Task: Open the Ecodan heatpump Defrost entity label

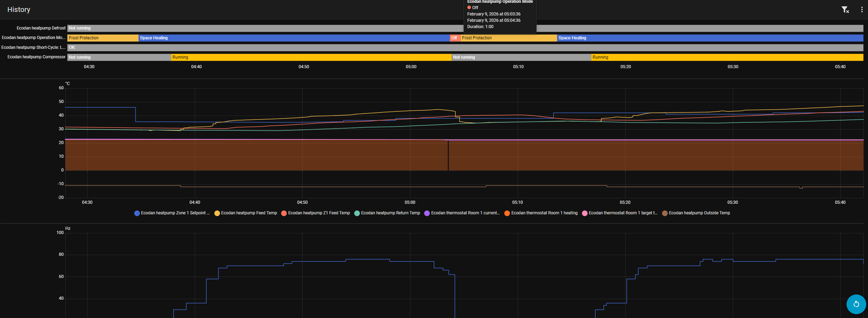Action: tap(41, 28)
